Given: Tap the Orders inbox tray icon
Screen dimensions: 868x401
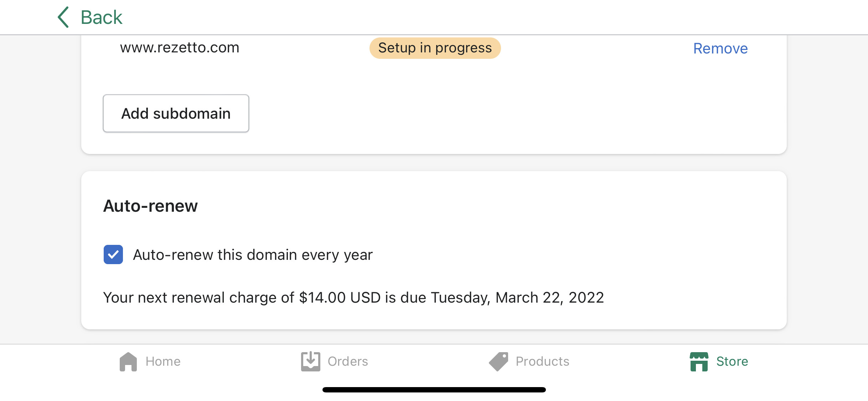Looking at the screenshot, I should click(x=310, y=361).
